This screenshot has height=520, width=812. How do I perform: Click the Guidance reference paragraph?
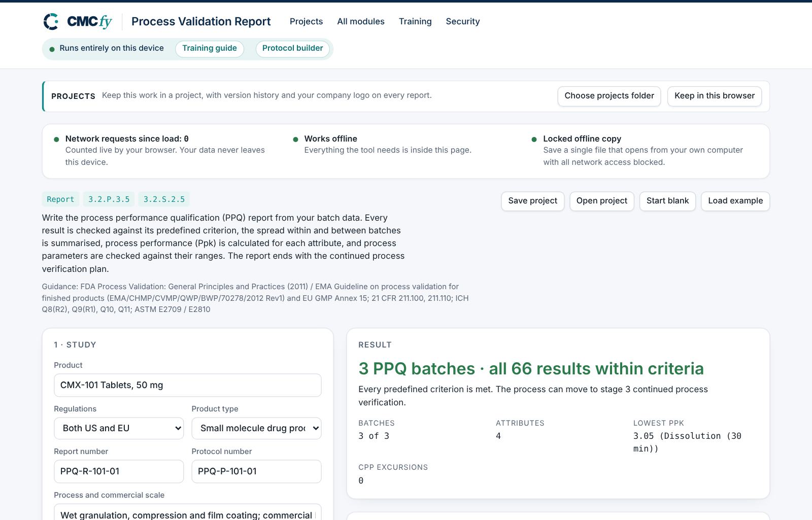coord(255,298)
